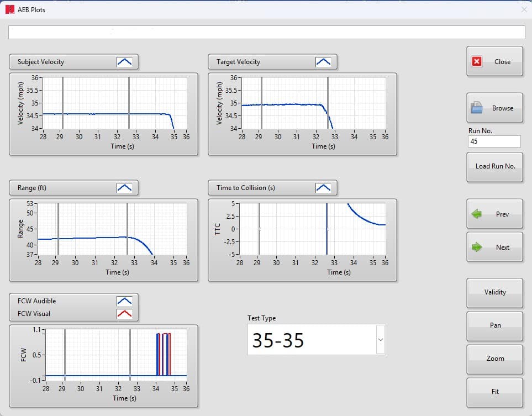532x416 pixels.
Task: Click the AEB Plots application icon in title bar
Action: click(x=10, y=9)
